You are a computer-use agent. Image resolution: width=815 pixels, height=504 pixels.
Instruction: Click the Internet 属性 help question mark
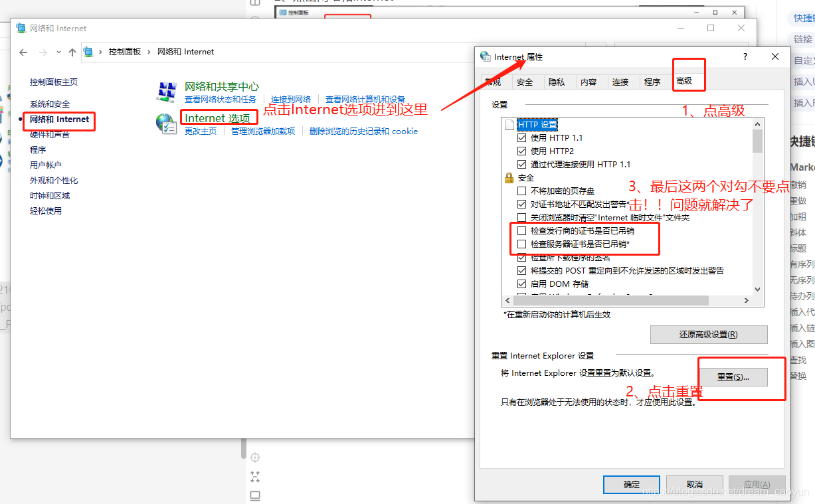[745, 57]
